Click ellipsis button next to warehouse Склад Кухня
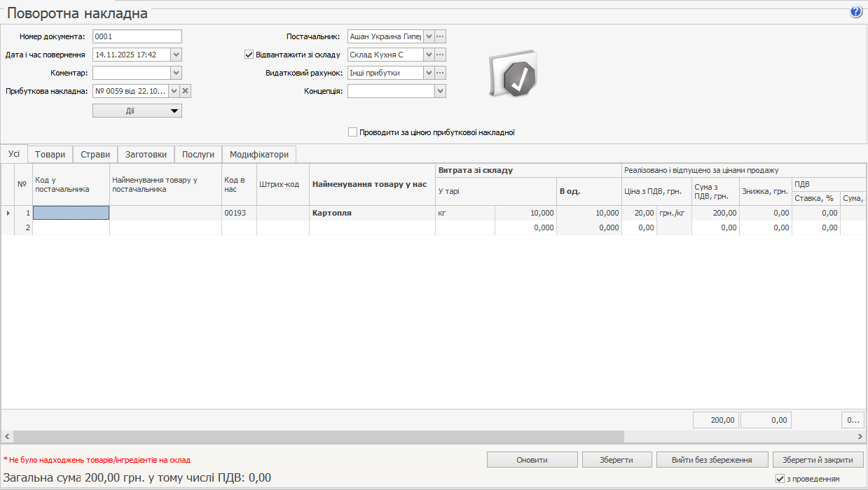 tap(441, 55)
